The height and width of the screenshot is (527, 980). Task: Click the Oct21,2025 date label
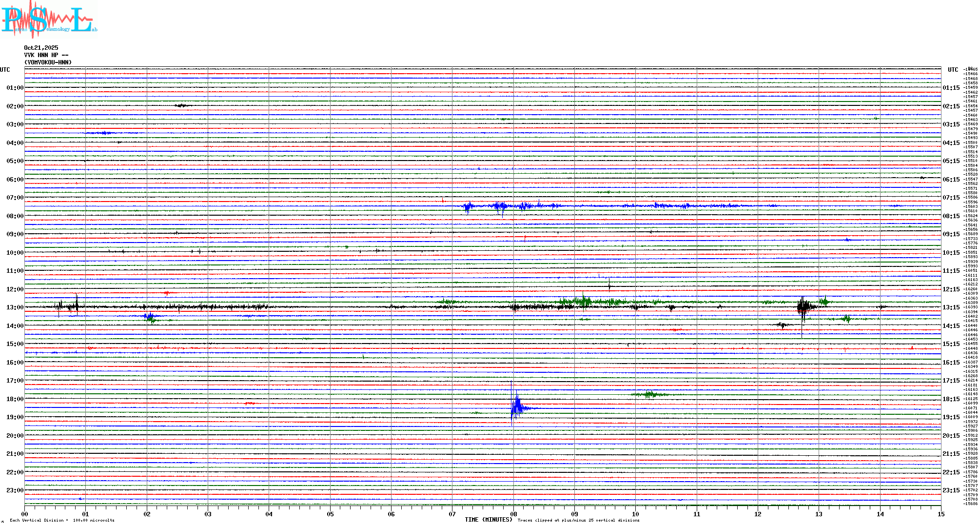pos(41,48)
